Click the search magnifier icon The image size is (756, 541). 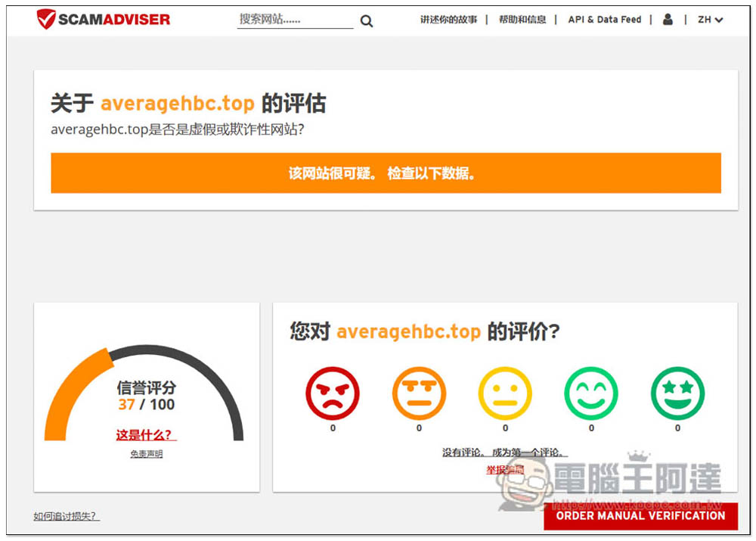[x=367, y=20]
